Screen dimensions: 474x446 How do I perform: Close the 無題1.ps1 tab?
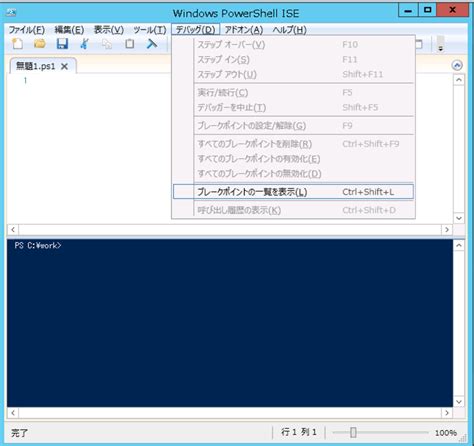click(x=64, y=66)
